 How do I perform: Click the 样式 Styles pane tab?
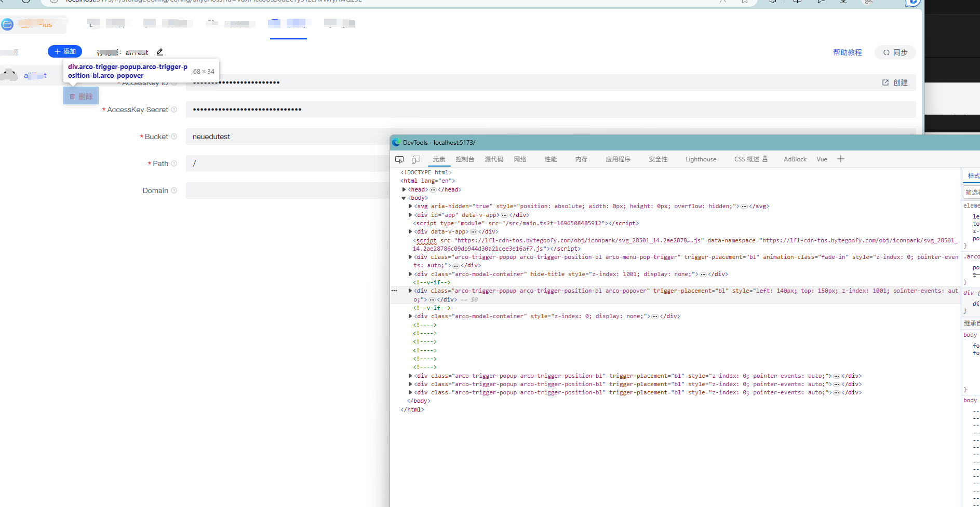click(x=973, y=176)
